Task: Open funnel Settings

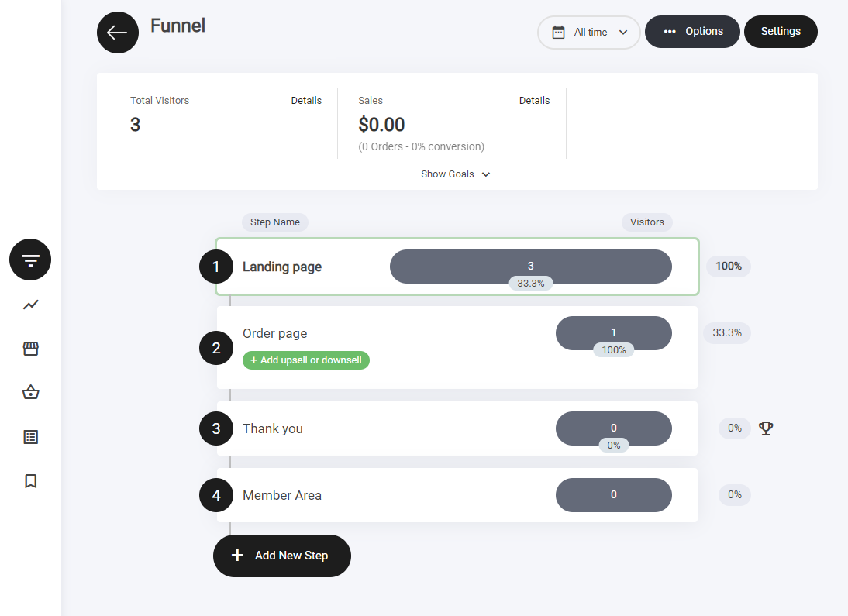Action: [781, 32]
